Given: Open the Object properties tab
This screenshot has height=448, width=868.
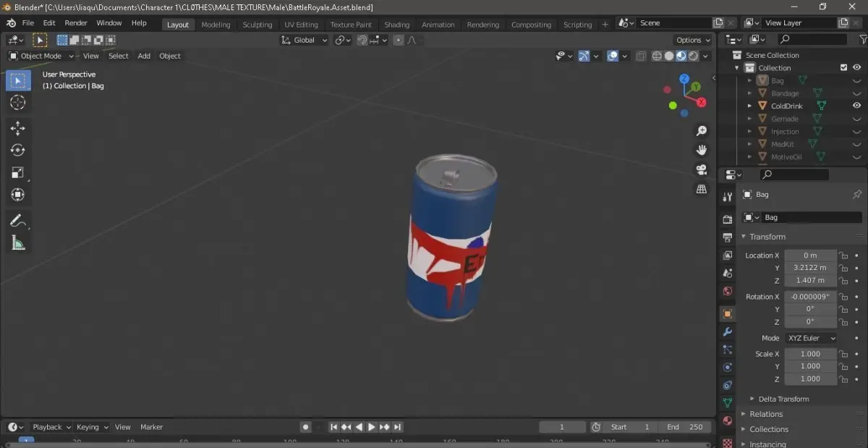Looking at the screenshot, I should click(x=728, y=314).
